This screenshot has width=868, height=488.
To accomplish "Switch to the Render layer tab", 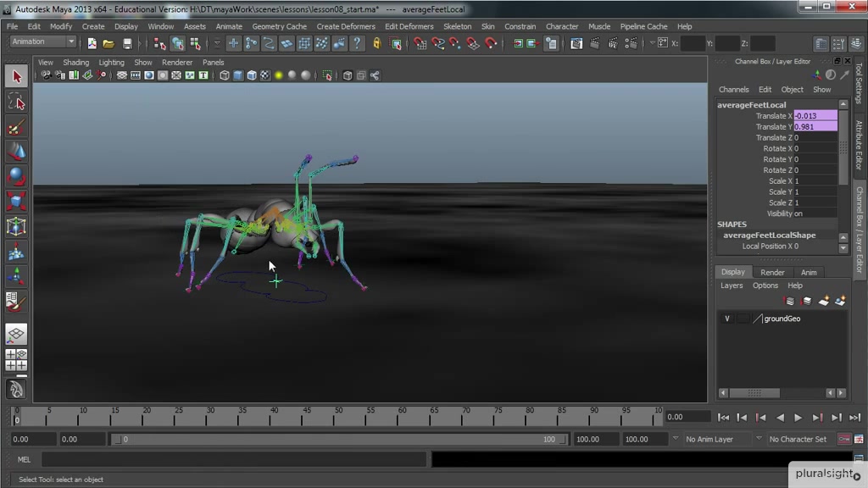I will pyautogui.click(x=772, y=272).
